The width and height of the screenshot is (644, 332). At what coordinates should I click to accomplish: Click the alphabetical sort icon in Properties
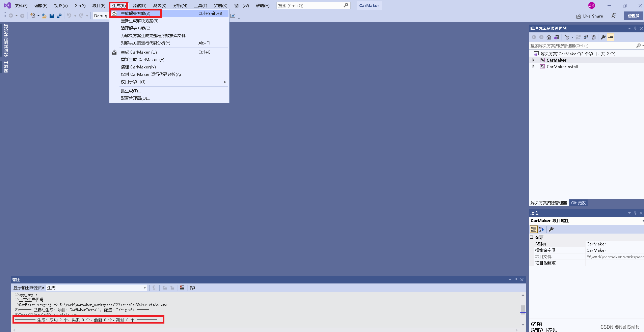[x=541, y=229]
